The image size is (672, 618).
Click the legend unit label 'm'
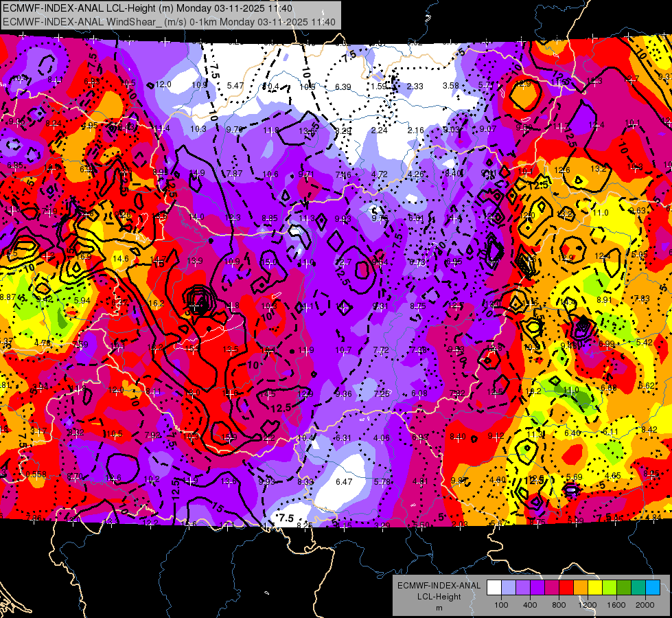click(x=439, y=608)
